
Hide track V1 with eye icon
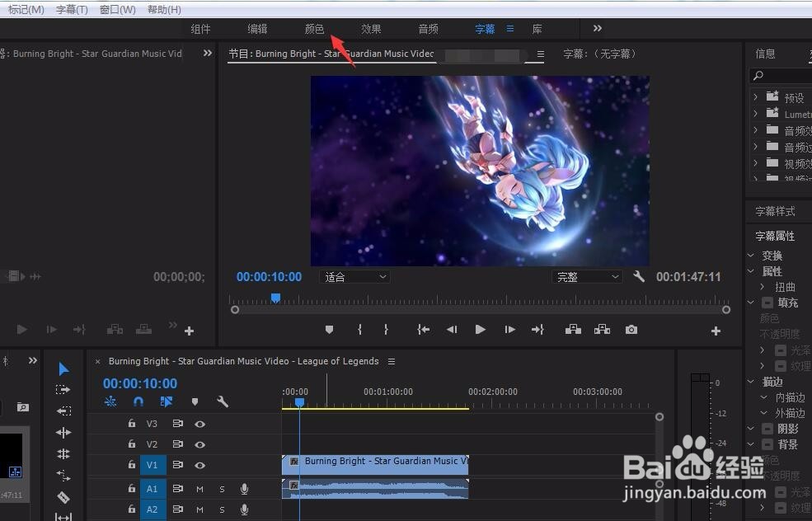(199, 465)
